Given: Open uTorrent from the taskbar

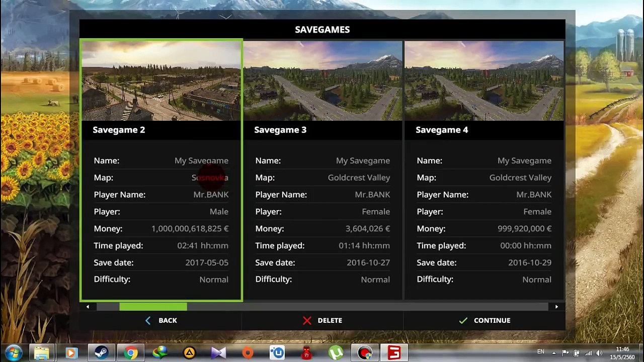Looking at the screenshot, I should coord(336,353).
